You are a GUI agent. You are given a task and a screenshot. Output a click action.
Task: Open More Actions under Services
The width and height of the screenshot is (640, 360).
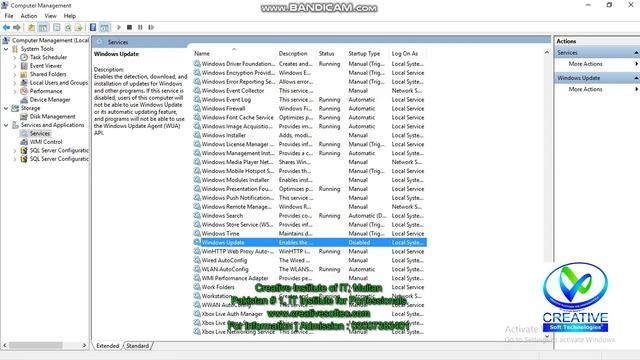click(x=585, y=64)
